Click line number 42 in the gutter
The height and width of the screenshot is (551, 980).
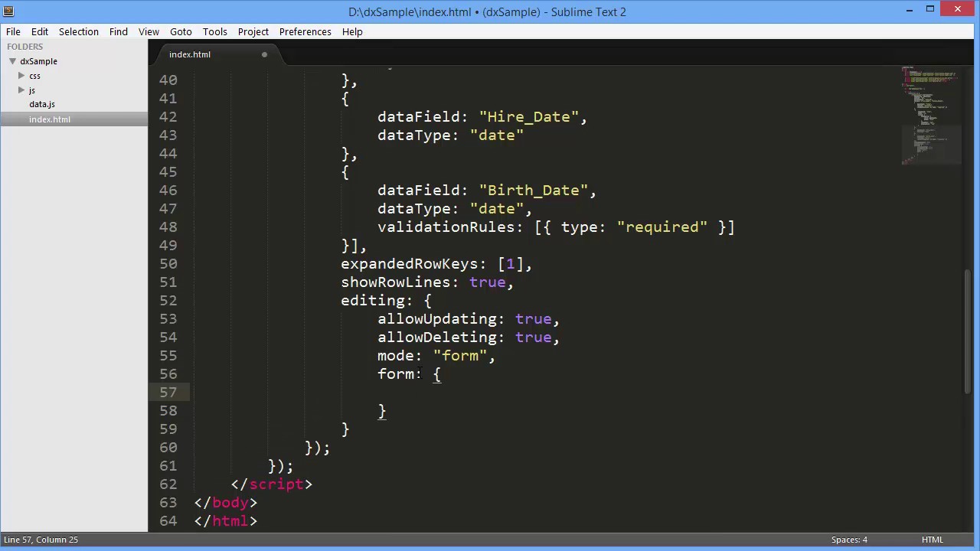pyautogui.click(x=168, y=117)
